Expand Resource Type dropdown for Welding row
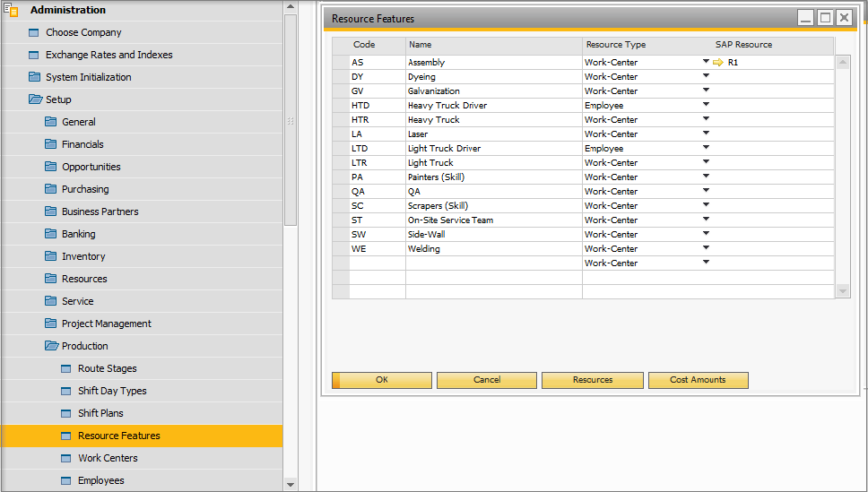868x492 pixels. point(707,248)
